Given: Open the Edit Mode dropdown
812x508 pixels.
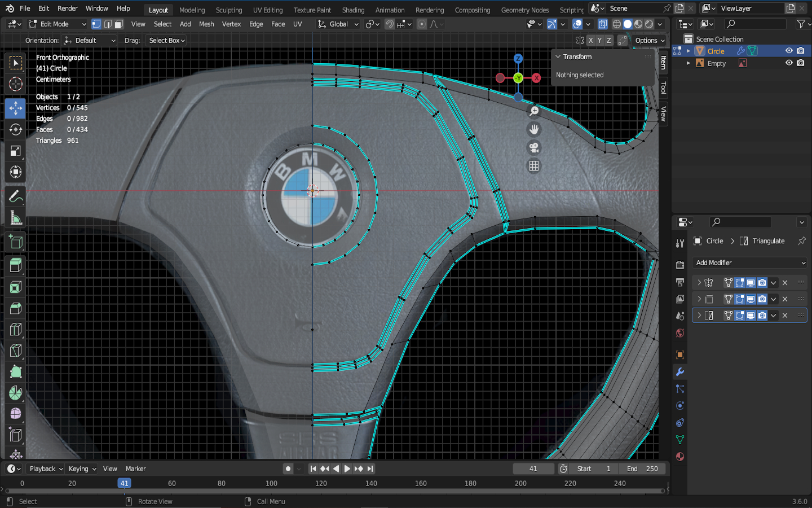Looking at the screenshot, I should 57,24.
